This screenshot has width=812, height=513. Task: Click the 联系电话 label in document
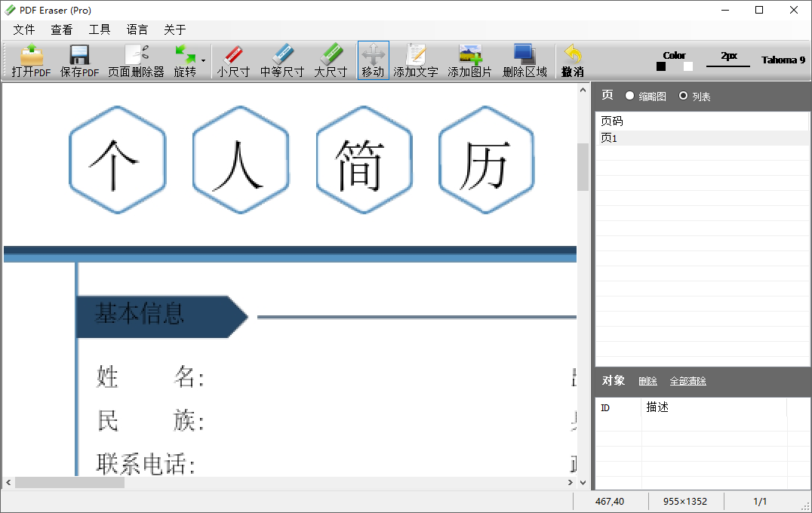146,464
